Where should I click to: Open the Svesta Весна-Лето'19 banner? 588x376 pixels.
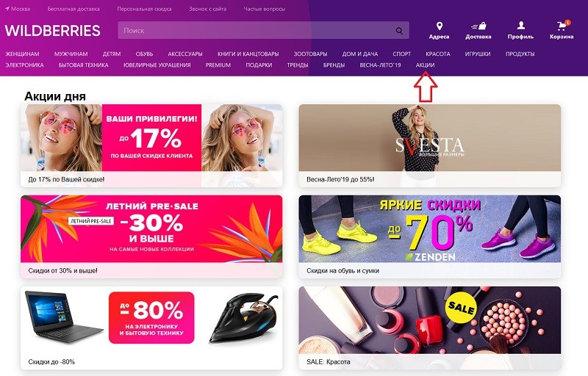coord(430,145)
